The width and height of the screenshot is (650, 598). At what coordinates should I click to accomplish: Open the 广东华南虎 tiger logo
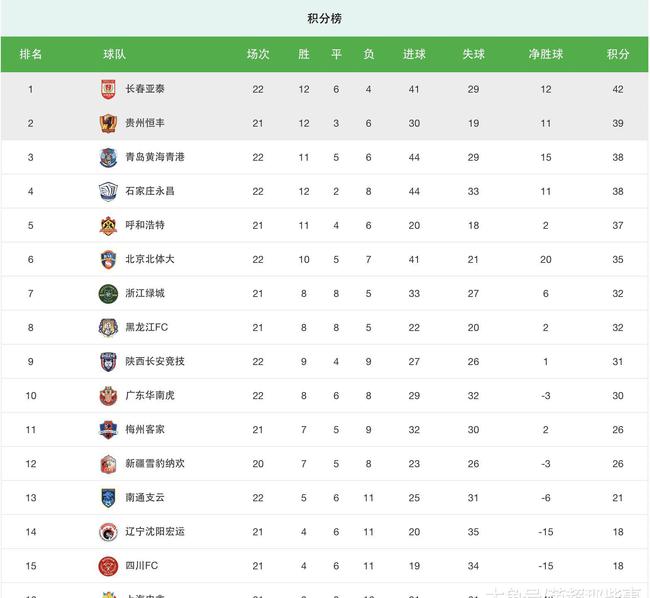coord(108,396)
